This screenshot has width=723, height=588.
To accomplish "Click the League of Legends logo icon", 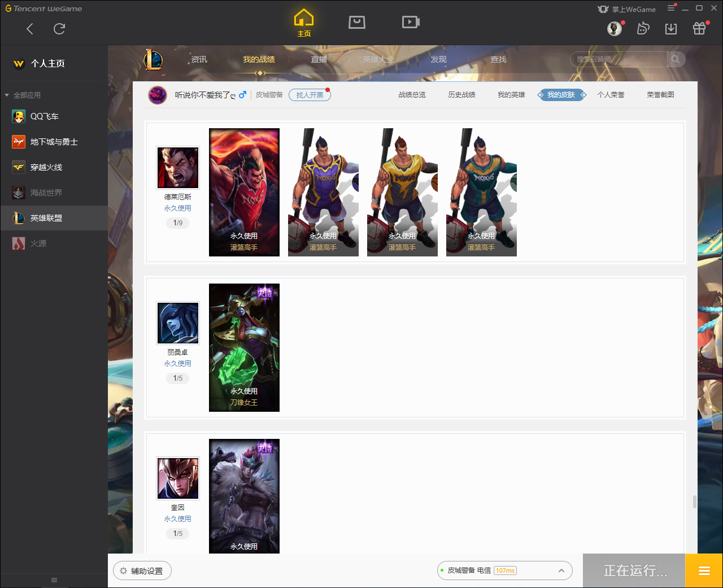I will tap(153, 59).
